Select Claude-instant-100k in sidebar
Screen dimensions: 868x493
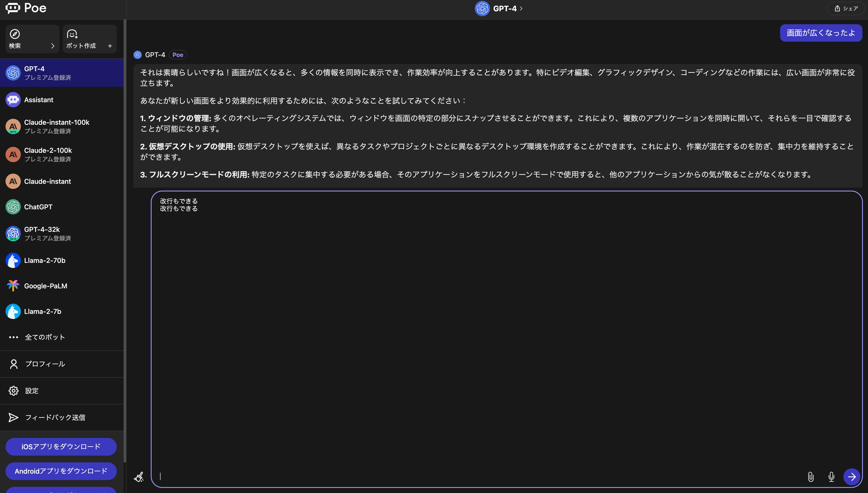62,126
